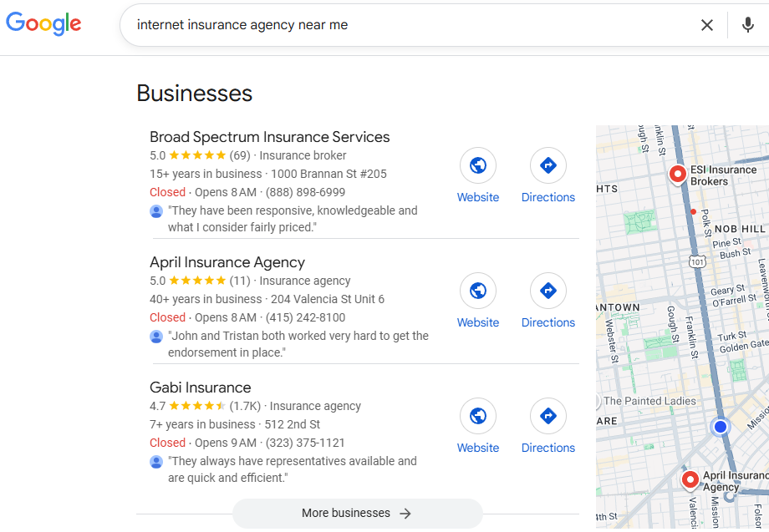This screenshot has width=769, height=532.
Task: Open Gabi Insurance website globe icon
Action: click(x=478, y=417)
